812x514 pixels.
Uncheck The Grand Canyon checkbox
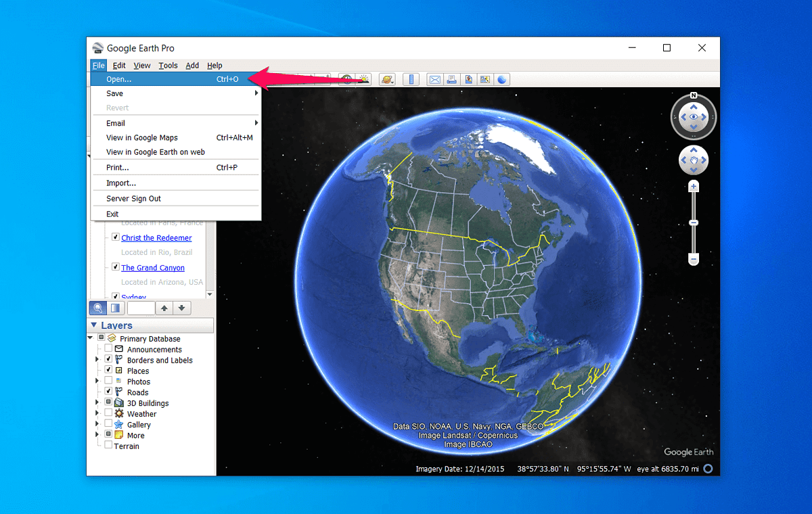(x=116, y=267)
